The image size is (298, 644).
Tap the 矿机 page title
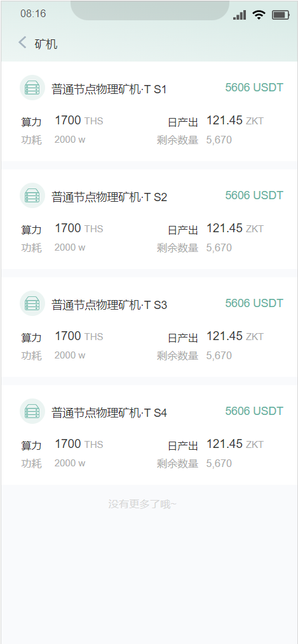pyautogui.click(x=46, y=44)
